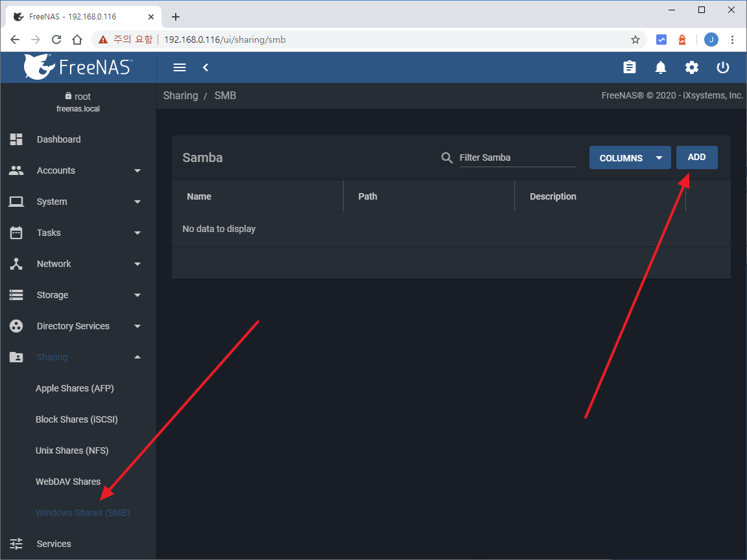Collapse the Sharing menu arrow
747x560 pixels.
click(x=137, y=357)
